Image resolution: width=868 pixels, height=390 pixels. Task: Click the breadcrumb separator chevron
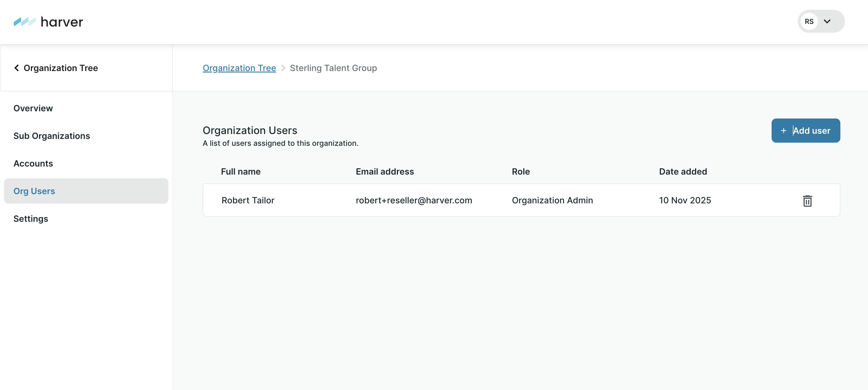point(283,68)
